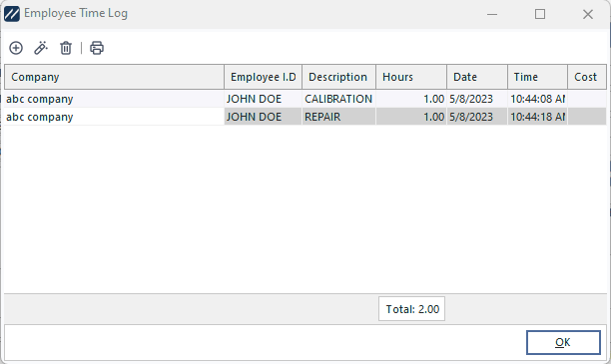Click the 5/8/2023 date in CALIBRATION row
This screenshot has width=611, height=364.
coord(477,99)
